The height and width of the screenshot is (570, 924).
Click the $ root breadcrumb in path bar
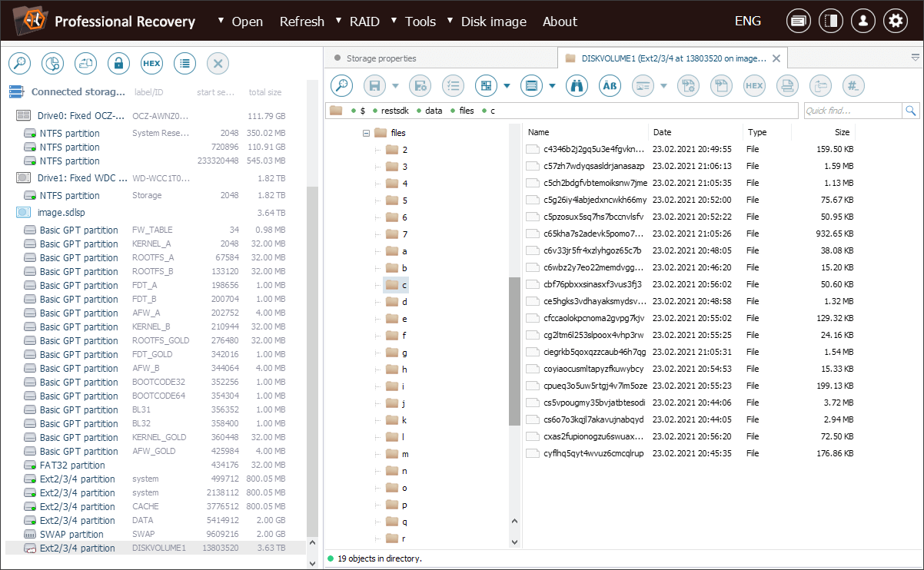point(362,111)
